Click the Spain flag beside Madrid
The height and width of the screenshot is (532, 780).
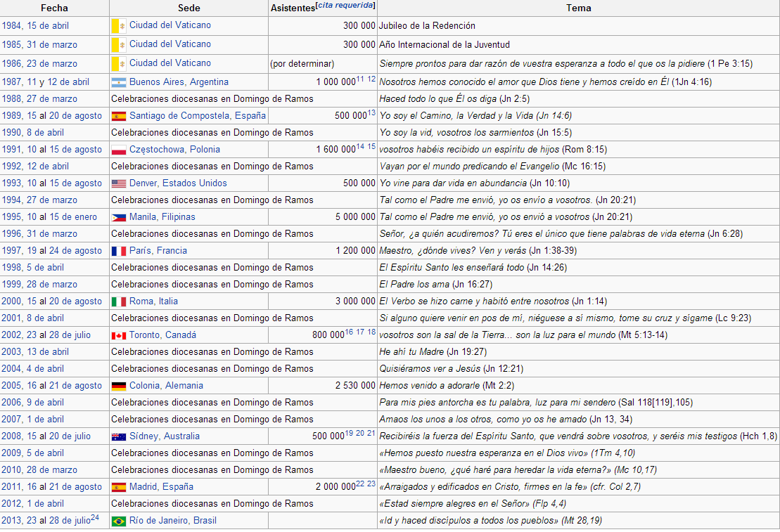[x=118, y=487]
